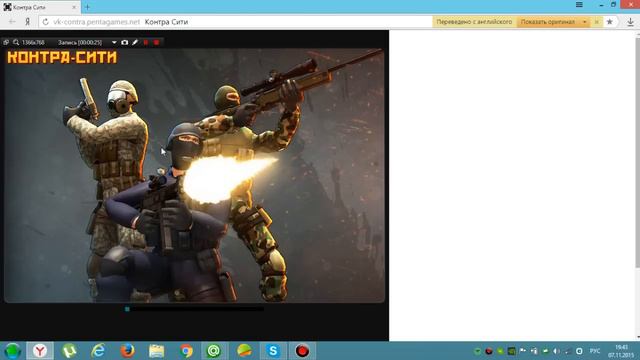Open File Explorer folder on taskbar
This screenshot has width=640, height=360.
(156, 351)
